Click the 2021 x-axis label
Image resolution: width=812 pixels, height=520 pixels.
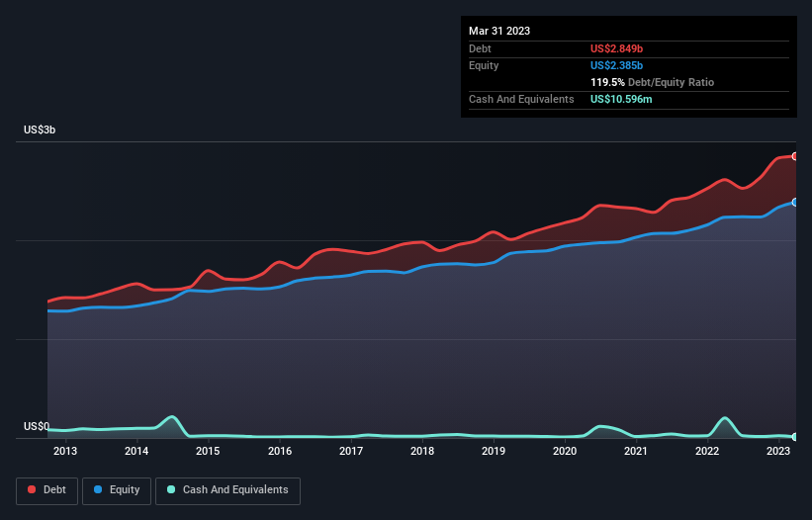click(636, 451)
